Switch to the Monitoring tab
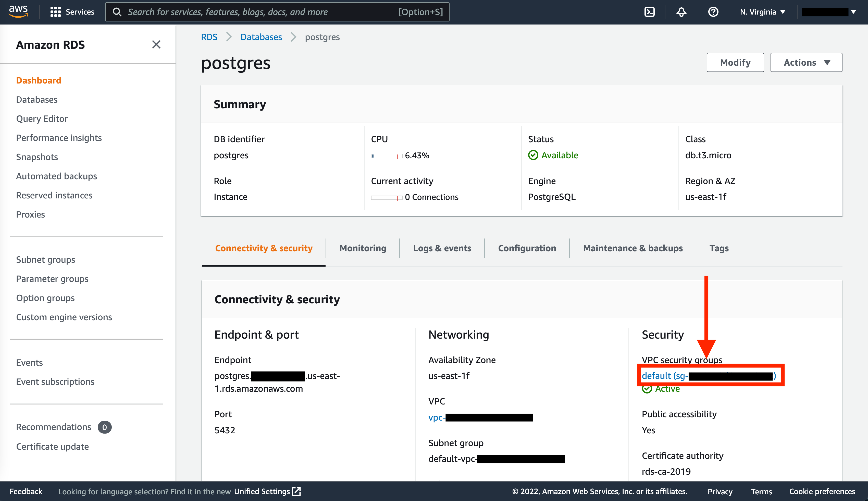Screen dimensions: 868x501 pyautogui.click(x=362, y=248)
